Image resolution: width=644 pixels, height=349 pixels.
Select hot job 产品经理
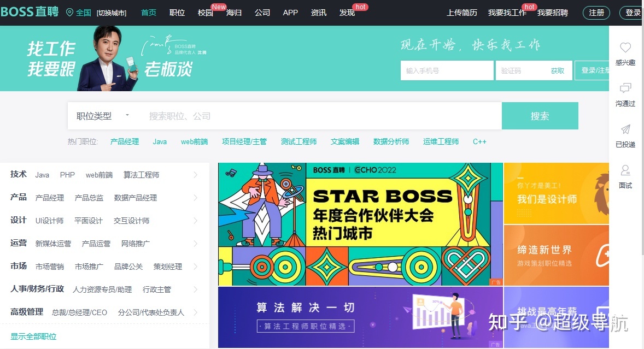(125, 141)
